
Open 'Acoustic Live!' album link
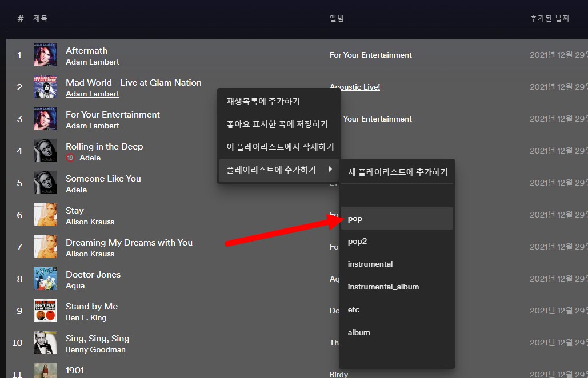click(355, 87)
